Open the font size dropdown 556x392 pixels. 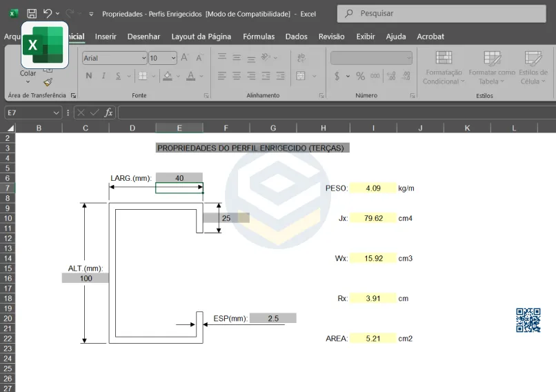[x=172, y=58]
